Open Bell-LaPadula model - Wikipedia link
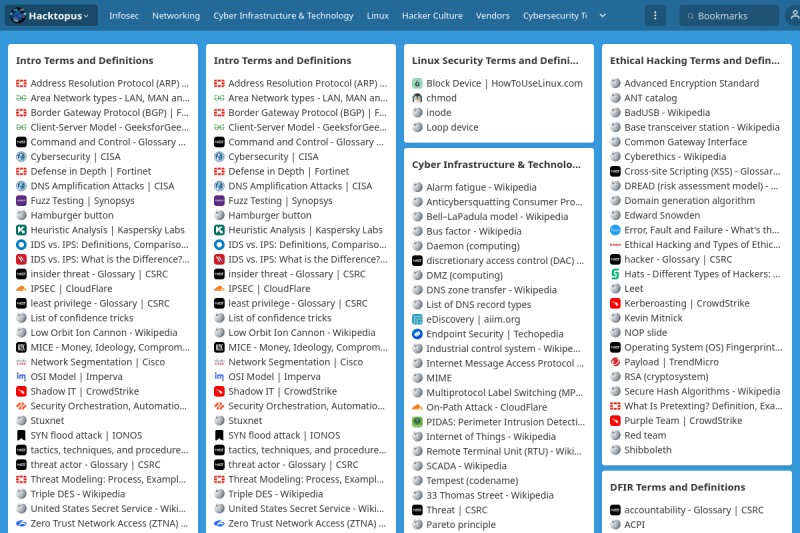Viewport: 800px width, 533px height. 497,217
